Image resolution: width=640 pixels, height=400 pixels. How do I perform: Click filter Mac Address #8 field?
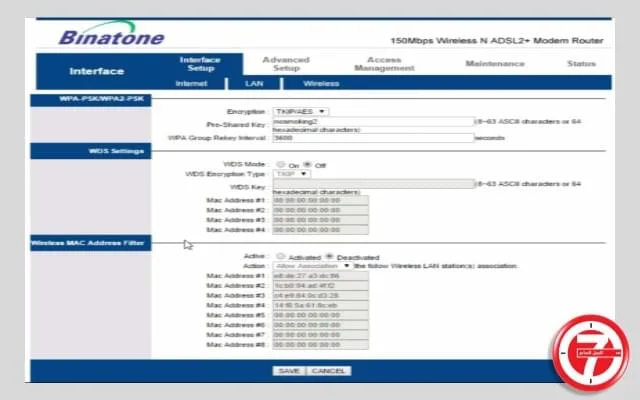320,344
